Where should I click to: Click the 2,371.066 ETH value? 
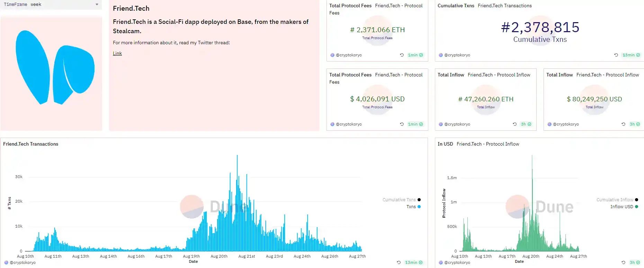pos(377,30)
